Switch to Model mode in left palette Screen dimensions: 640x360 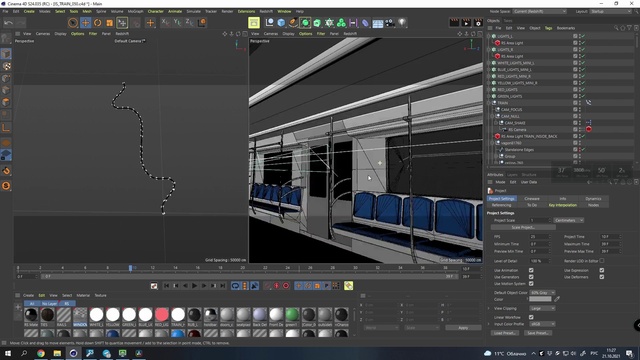click(x=6, y=53)
